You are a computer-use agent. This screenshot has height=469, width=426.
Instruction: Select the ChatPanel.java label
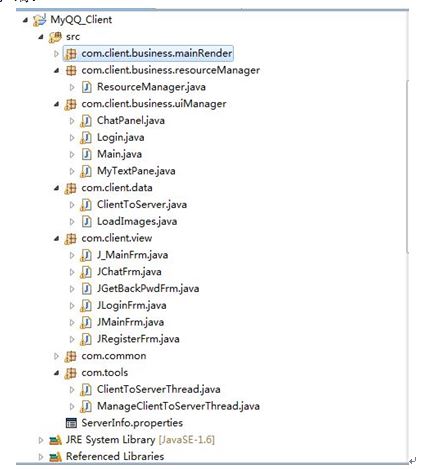[x=131, y=121]
